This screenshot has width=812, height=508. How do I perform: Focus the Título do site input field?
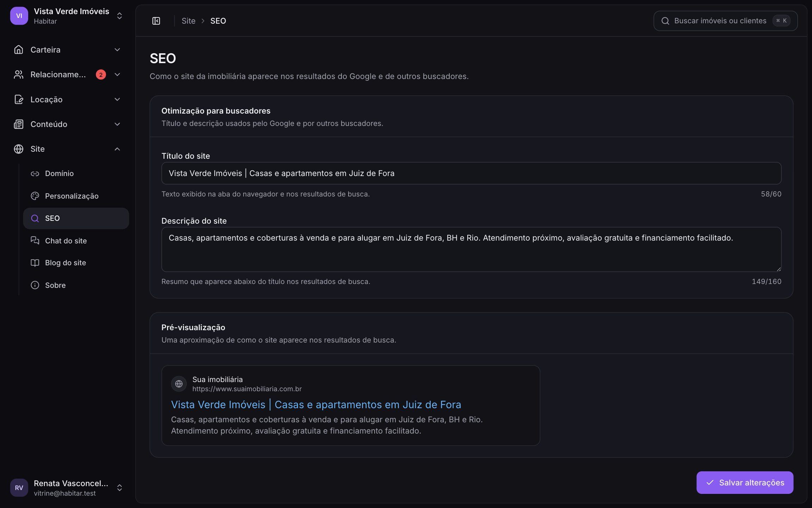coord(471,173)
